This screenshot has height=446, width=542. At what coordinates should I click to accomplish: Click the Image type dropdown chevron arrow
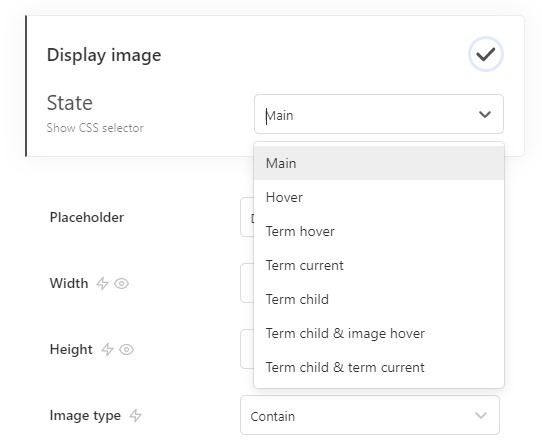pos(481,415)
